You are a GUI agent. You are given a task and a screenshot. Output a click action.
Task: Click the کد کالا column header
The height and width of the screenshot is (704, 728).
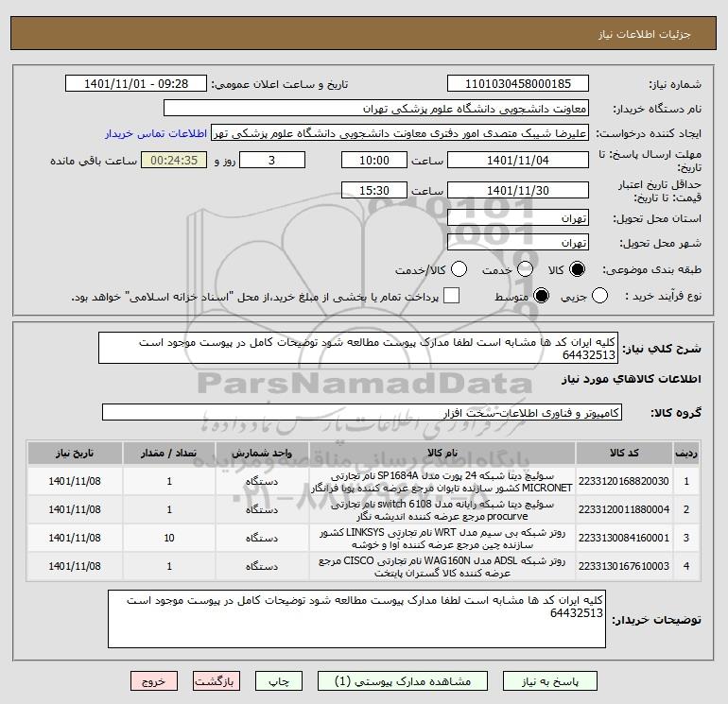tap(624, 453)
